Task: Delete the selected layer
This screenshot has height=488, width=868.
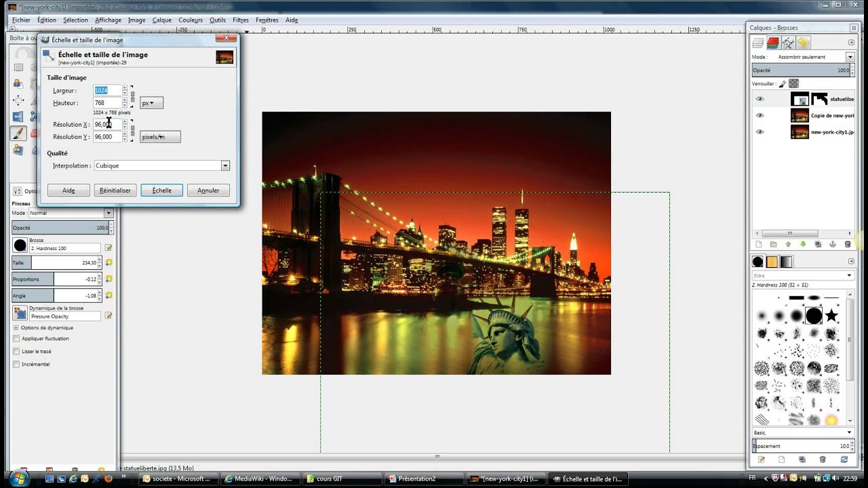Action: 848,244
